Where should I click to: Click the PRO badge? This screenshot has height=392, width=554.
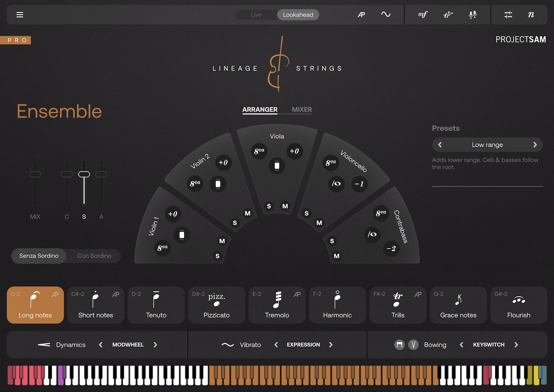point(15,40)
